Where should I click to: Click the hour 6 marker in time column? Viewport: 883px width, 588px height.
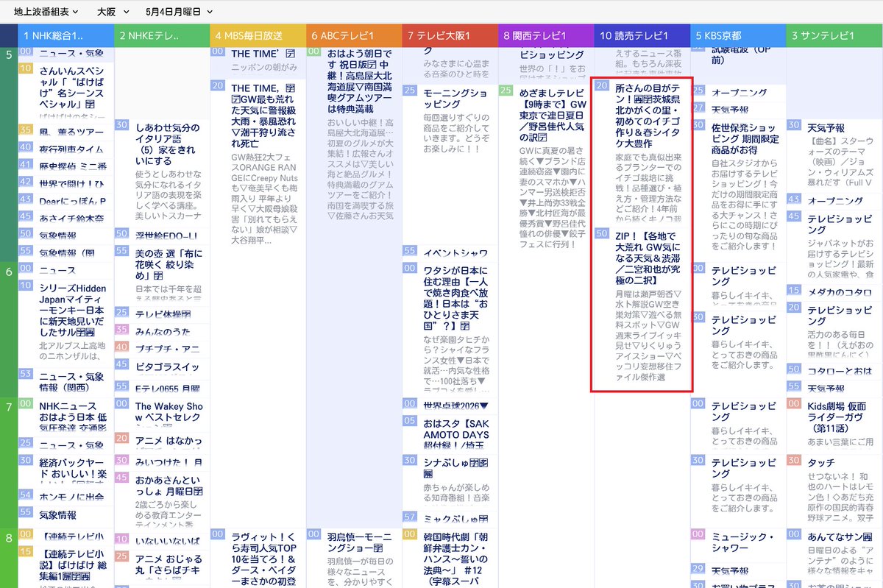[x=9, y=272]
